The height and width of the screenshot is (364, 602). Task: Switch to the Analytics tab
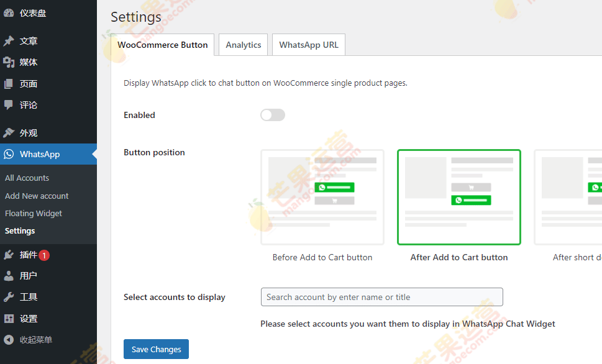243,45
